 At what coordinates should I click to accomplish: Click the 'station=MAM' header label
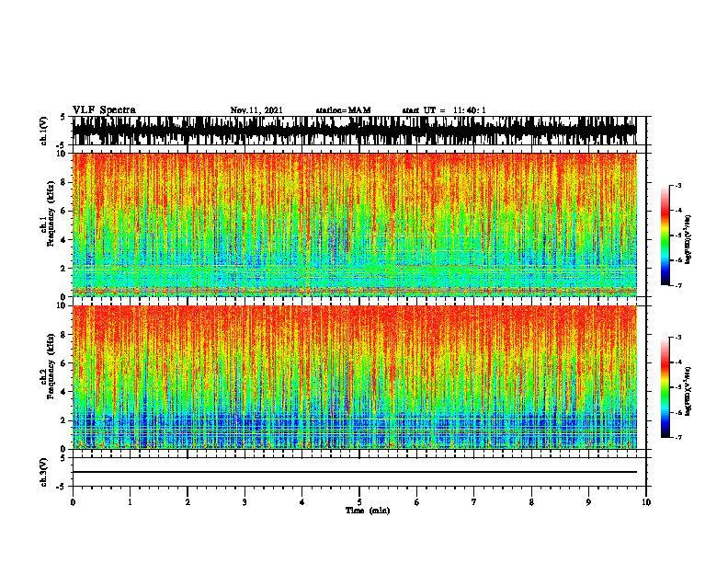coord(343,110)
